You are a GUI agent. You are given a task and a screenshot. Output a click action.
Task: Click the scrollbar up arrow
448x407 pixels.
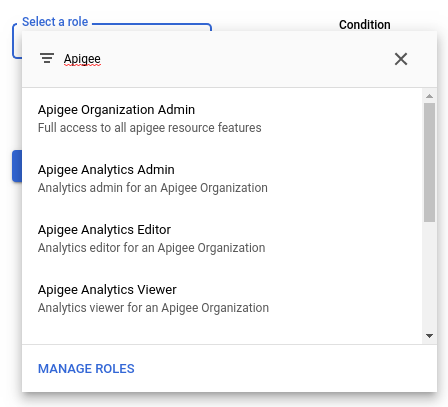tap(429, 96)
